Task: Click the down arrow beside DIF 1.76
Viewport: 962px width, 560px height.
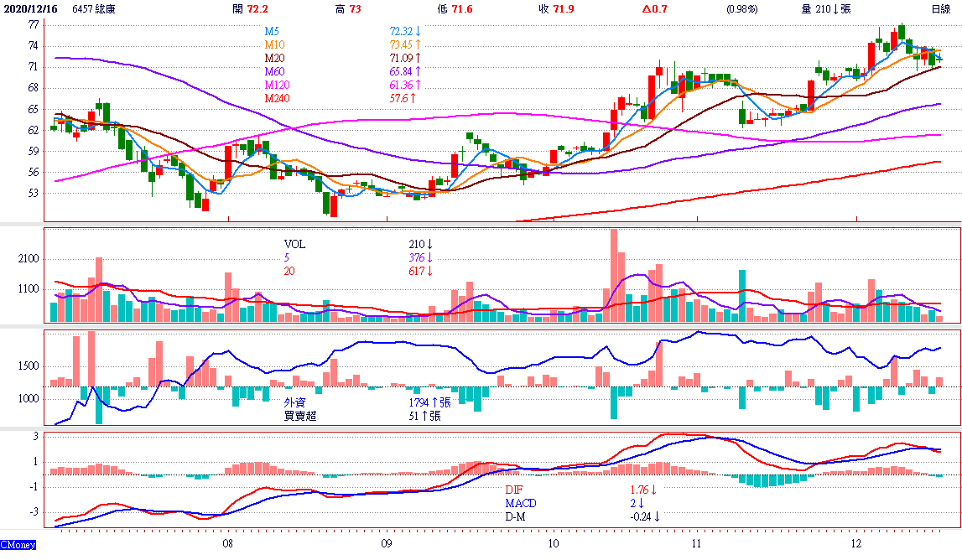Action: (x=654, y=490)
